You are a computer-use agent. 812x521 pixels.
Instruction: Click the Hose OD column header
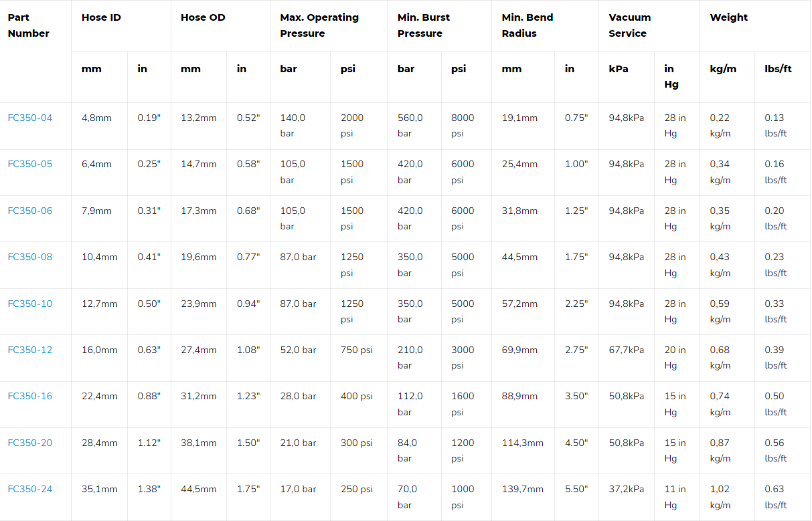coord(203,17)
